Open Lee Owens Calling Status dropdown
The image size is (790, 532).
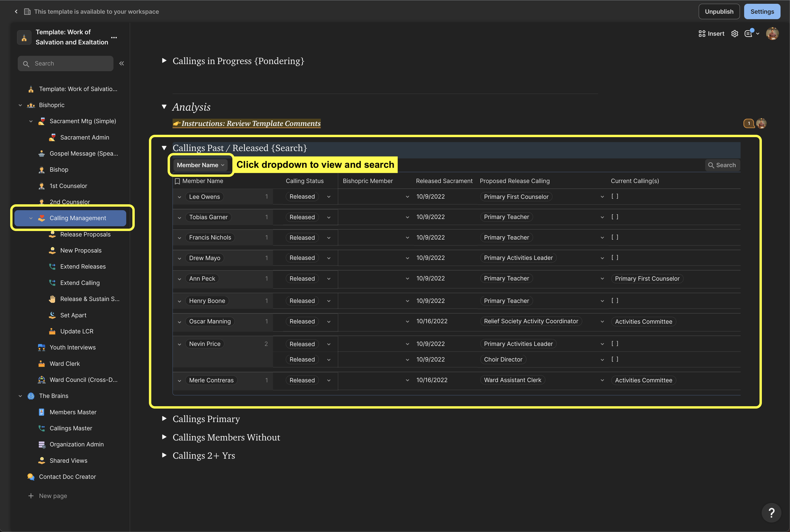(328, 197)
